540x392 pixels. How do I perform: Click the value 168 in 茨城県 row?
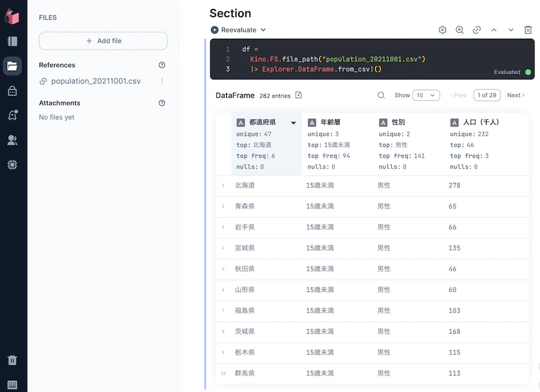pyautogui.click(x=454, y=331)
